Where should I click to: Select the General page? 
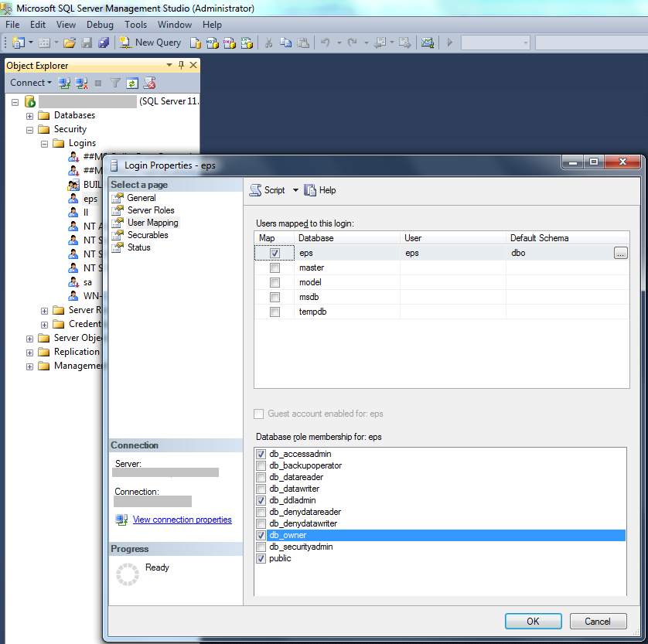tap(142, 198)
